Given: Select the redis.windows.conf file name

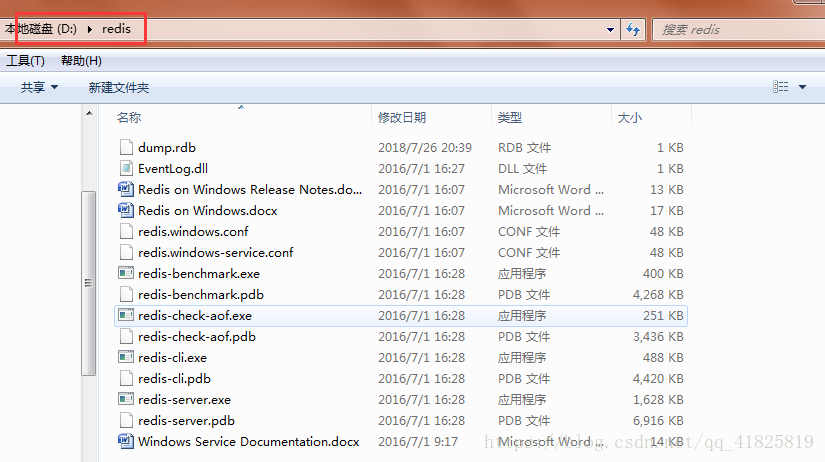Looking at the screenshot, I should (x=193, y=232).
